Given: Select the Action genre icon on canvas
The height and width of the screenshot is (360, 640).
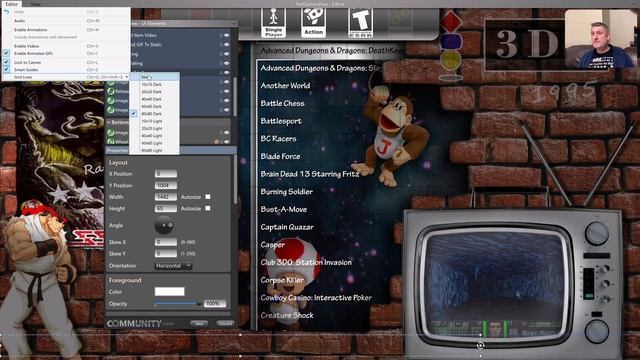Looking at the screenshot, I should [313, 23].
